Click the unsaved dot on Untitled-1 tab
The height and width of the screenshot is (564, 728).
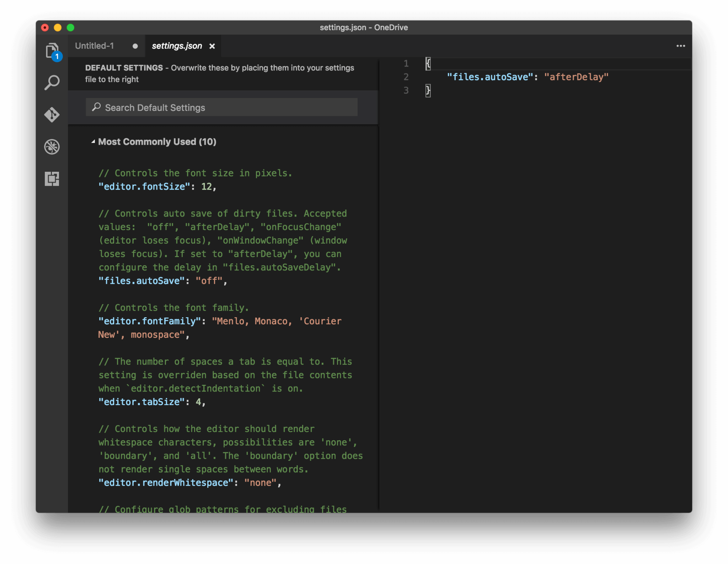135,46
